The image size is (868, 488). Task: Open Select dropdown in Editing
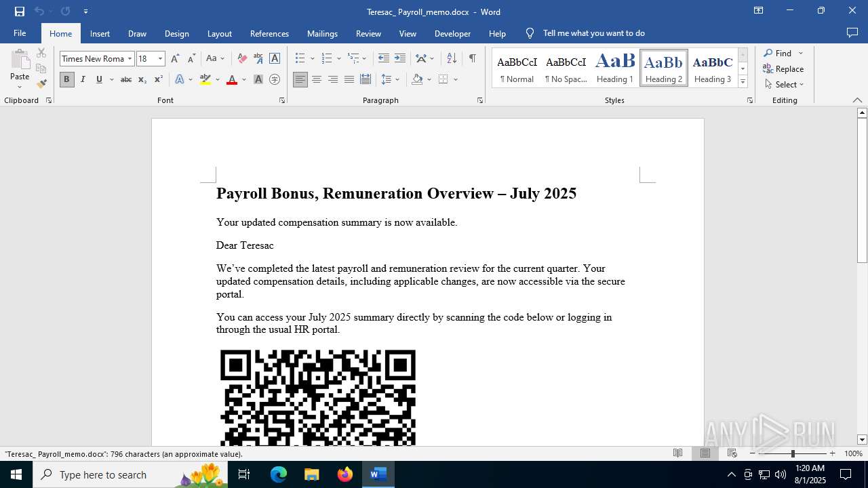click(784, 85)
